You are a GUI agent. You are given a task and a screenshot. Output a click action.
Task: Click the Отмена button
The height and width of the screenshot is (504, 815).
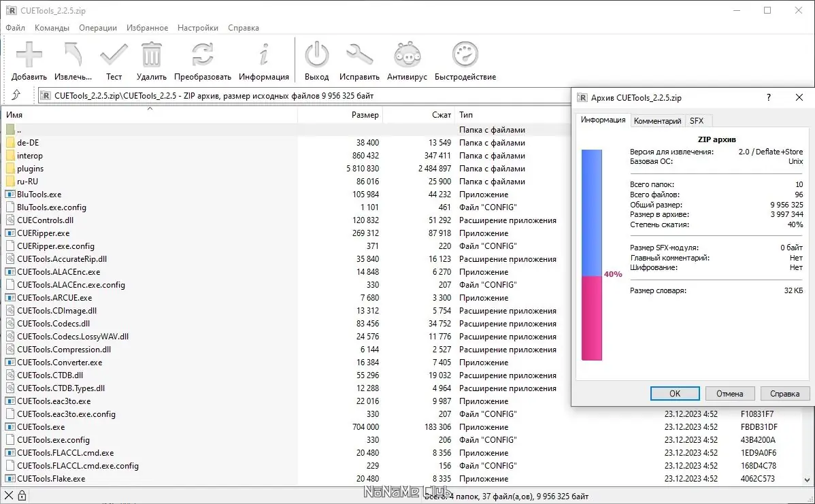(729, 393)
